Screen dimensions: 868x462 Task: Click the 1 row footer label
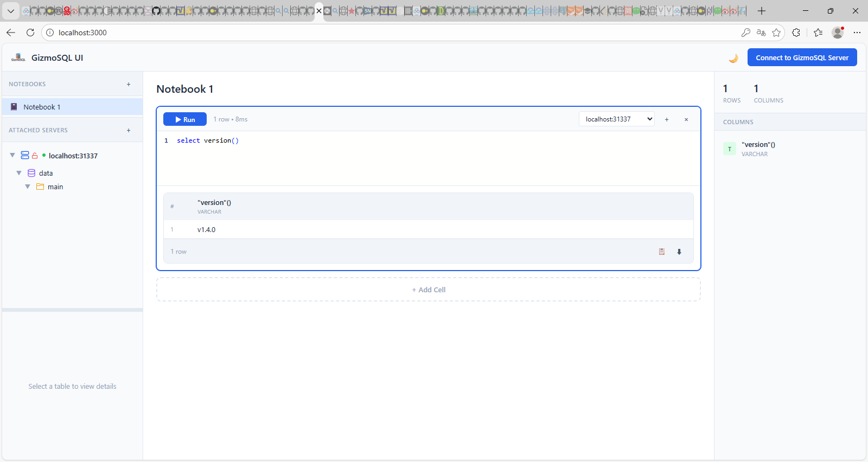[178, 252]
